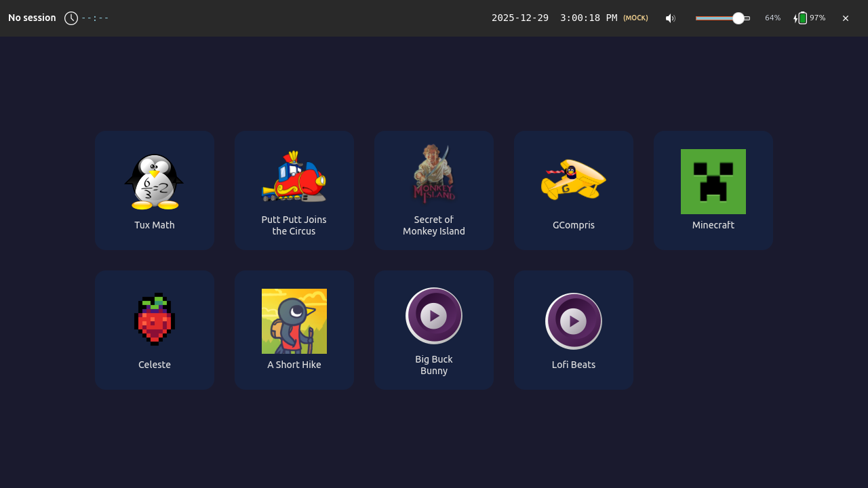Viewport: 868px width, 488px height.
Task: Open GCompris yellow airplane icon
Action: (573, 180)
